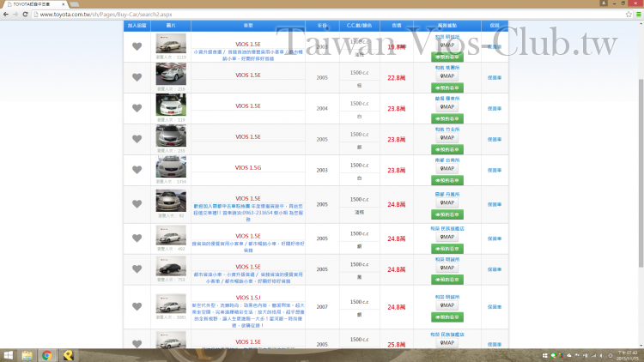
Task: Open the black VIOS 1.5E thumbnail
Action: point(171,266)
